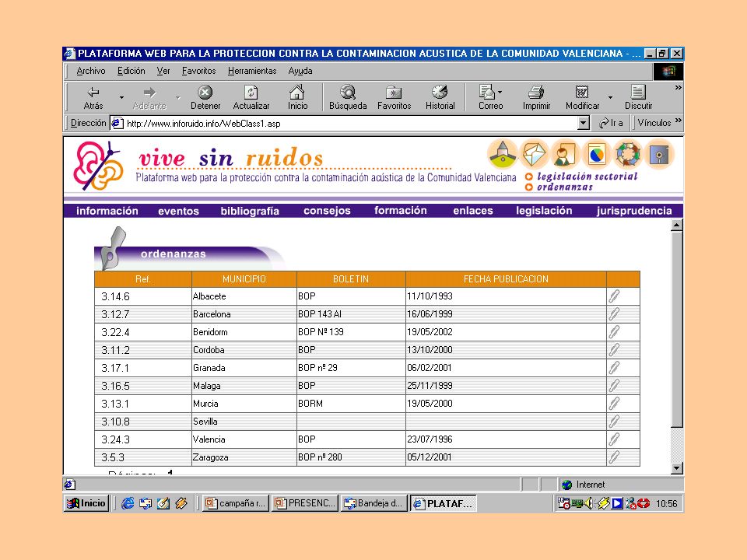Expand the toolbar overflow chevron
Image resolution: width=747 pixels, height=560 pixels.
678,88
